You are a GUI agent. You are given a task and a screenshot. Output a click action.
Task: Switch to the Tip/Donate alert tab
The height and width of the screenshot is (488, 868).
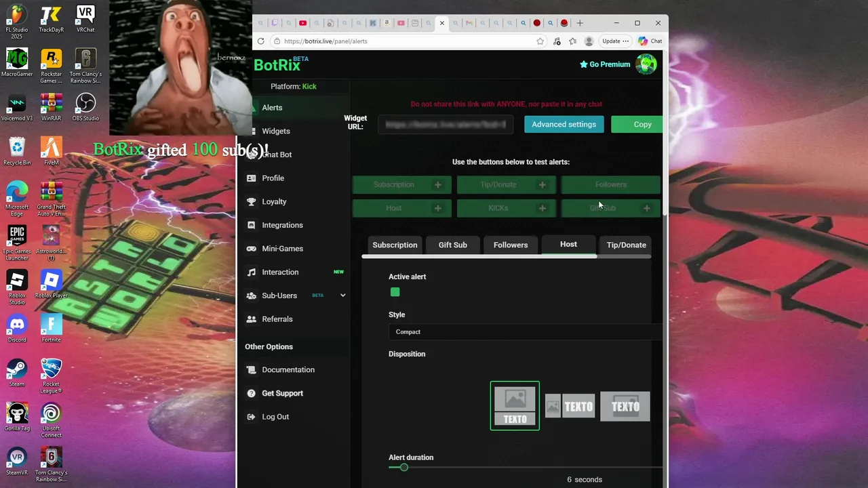pyautogui.click(x=626, y=245)
